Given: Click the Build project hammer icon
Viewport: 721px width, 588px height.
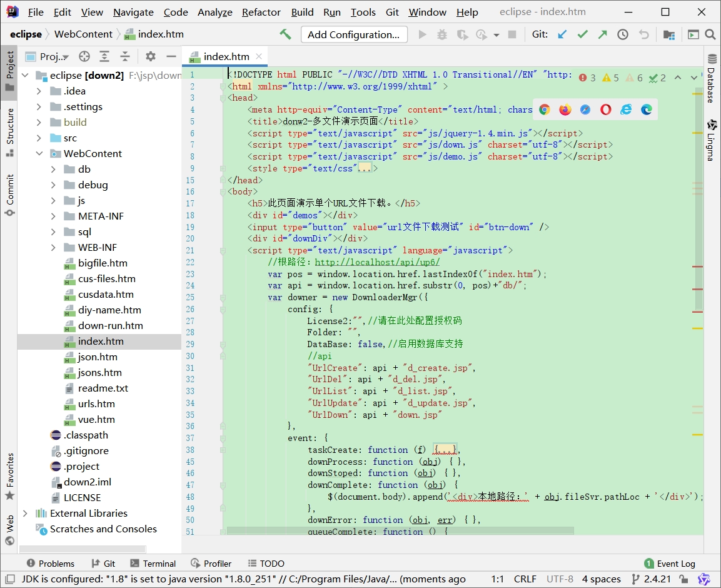Looking at the screenshot, I should point(285,34).
